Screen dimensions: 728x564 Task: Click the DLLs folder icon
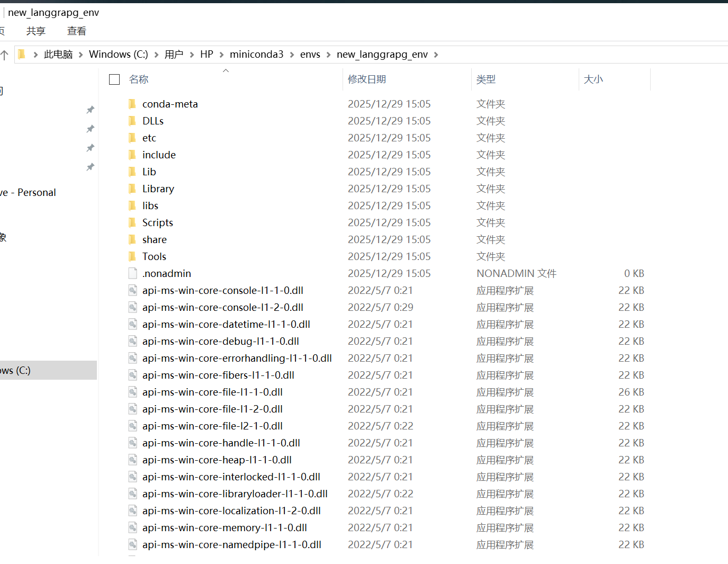coord(132,121)
